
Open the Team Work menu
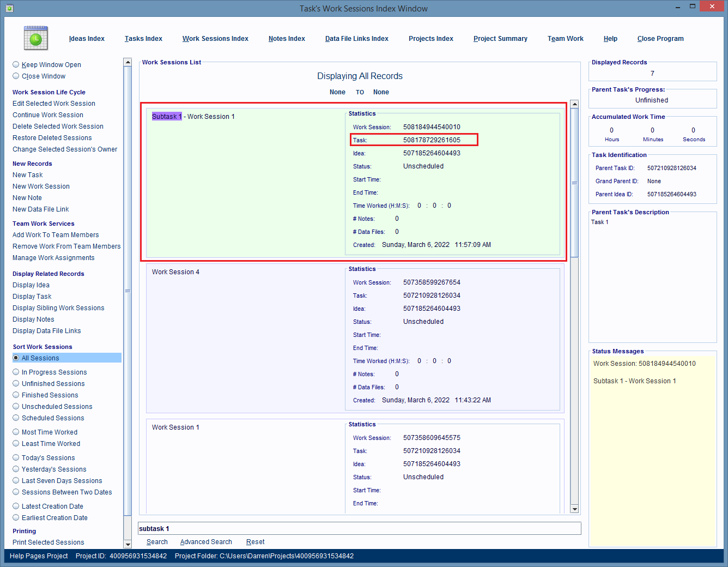point(566,39)
